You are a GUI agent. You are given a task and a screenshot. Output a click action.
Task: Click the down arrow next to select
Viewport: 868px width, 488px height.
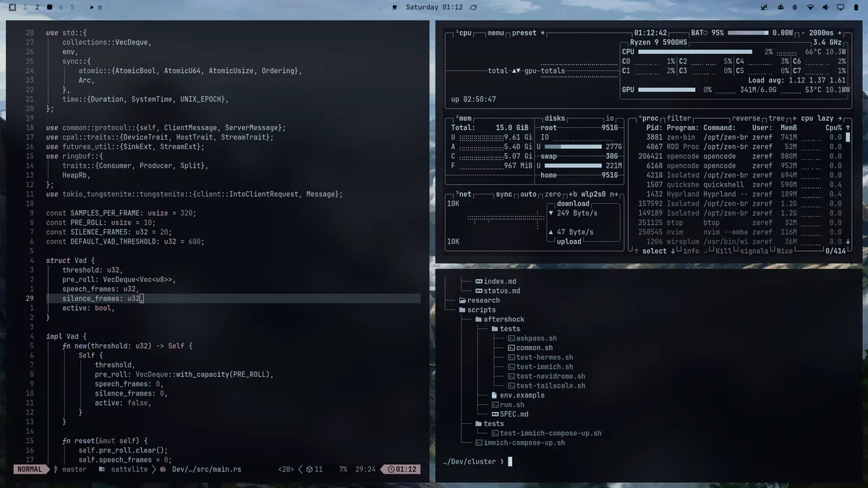[x=673, y=251]
